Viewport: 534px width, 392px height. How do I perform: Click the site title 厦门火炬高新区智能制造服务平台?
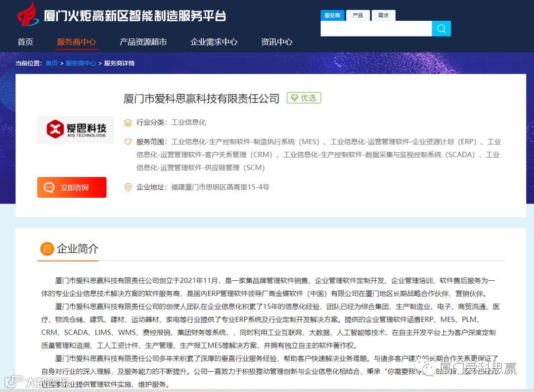[135, 16]
